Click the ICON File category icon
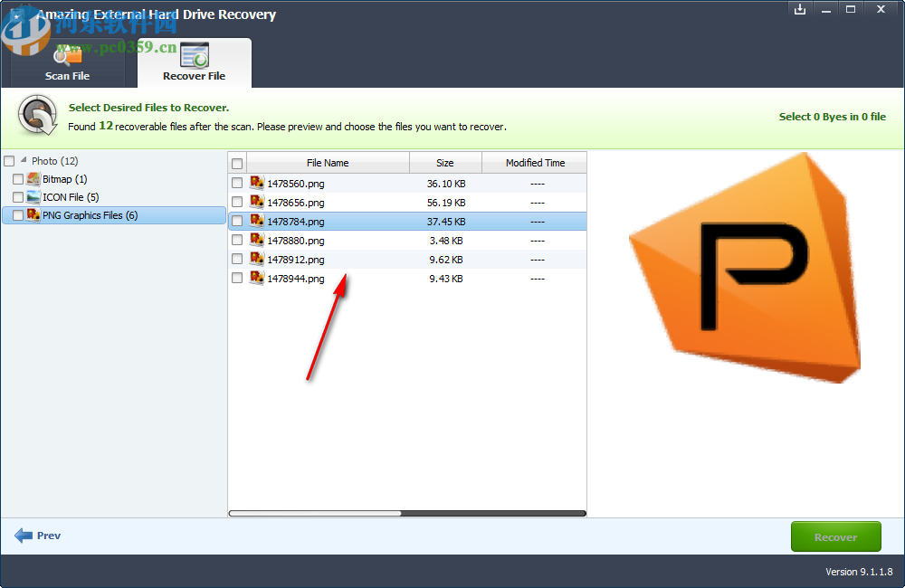905x588 pixels. coord(33,197)
